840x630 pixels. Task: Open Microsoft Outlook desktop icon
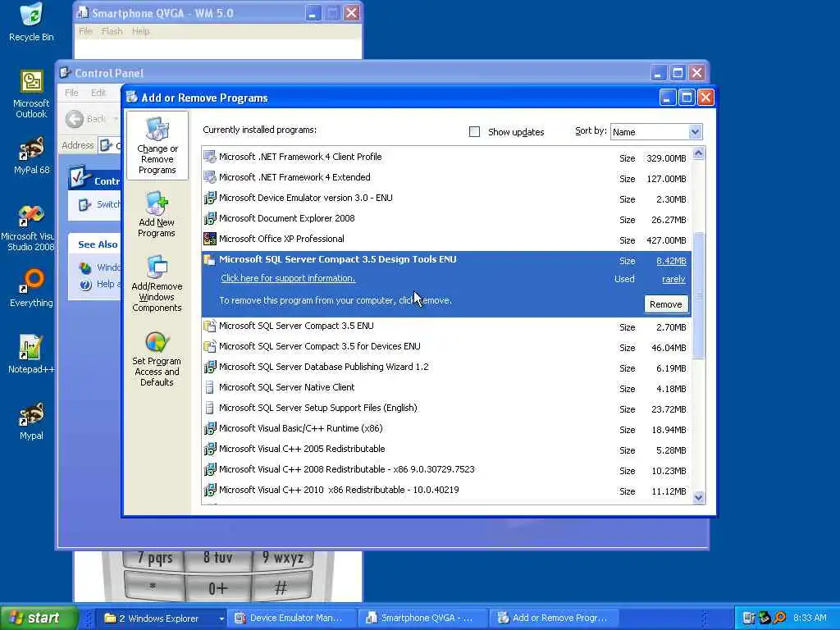click(31, 94)
